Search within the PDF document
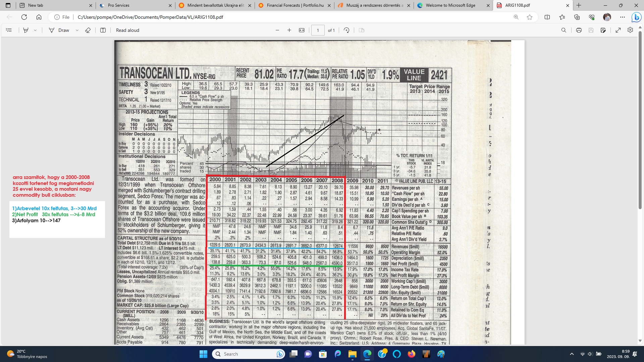 tap(564, 30)
